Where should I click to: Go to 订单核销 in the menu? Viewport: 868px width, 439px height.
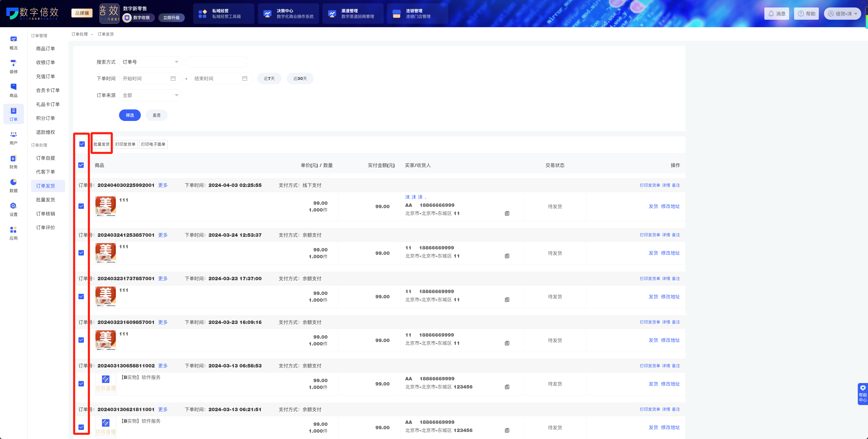coord(46,214)
